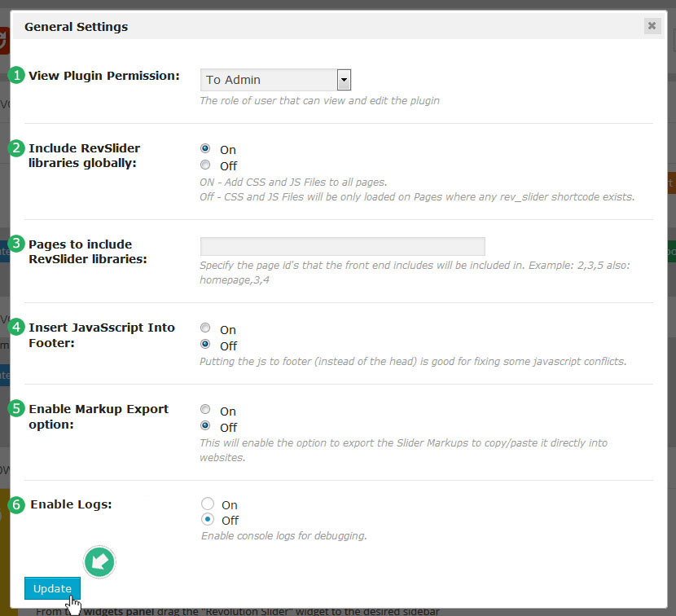Click the green number 1 badge
The image size is (676, 616).
tap(16, 76)
